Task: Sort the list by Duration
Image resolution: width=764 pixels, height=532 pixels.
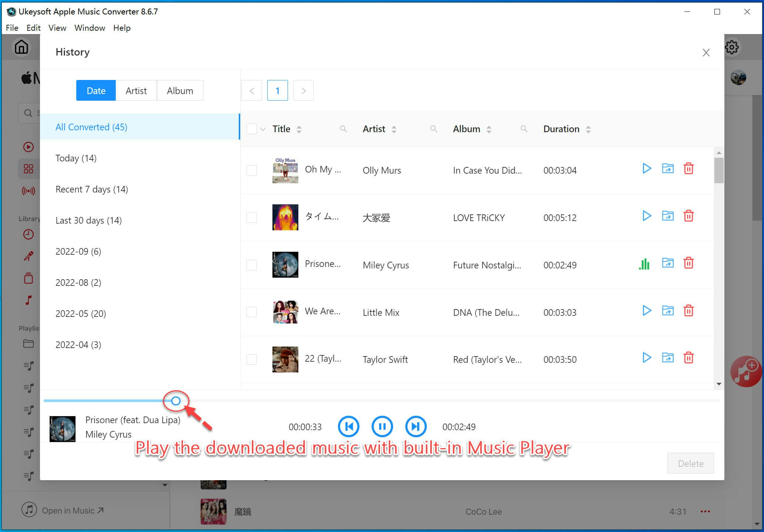Action: (x=588, y=129)
